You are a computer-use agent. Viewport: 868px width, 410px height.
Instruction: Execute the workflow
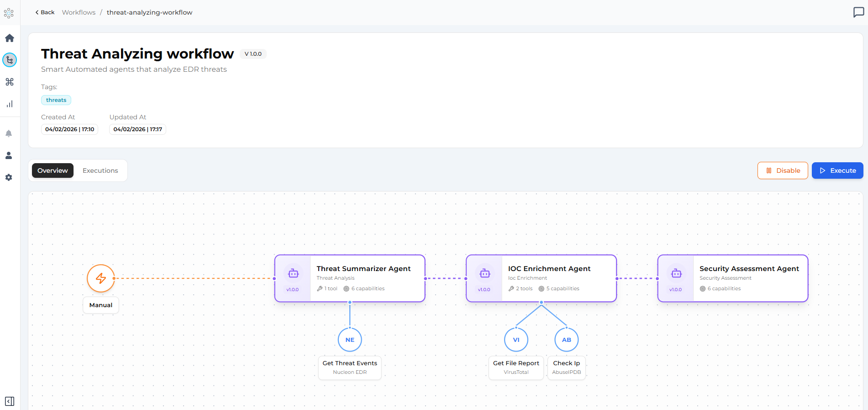point(837,170)
